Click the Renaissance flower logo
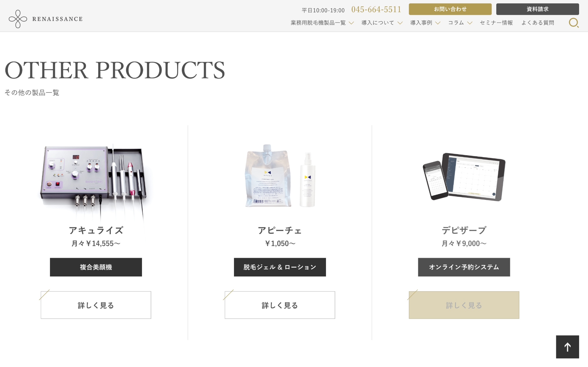 (18, 19)
